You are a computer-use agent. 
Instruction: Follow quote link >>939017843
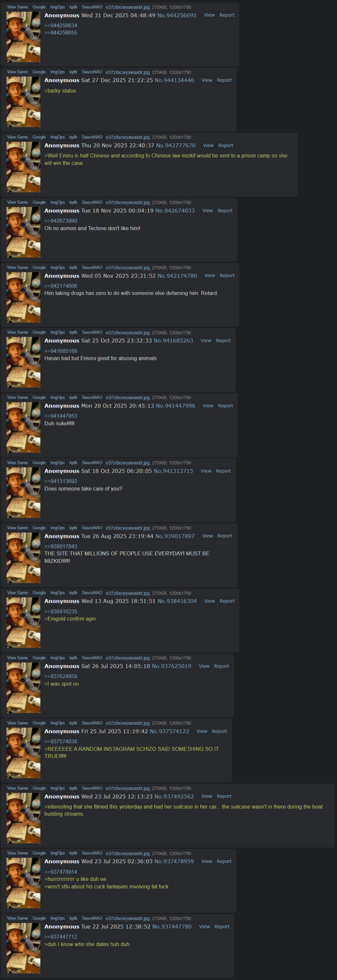[x=61, y=546]
